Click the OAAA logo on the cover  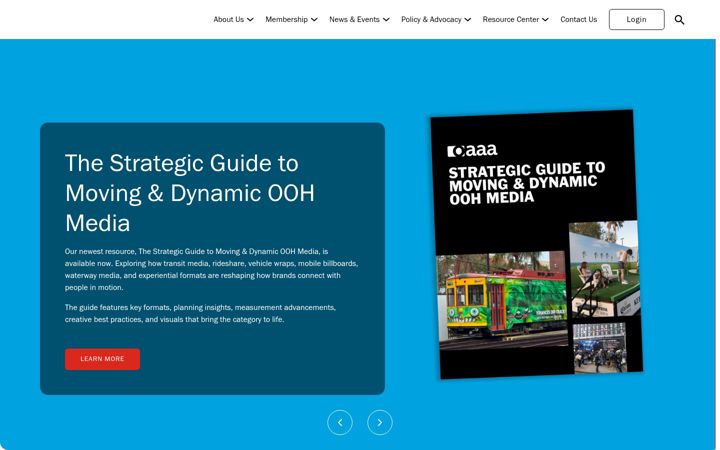[x=472, y=150]
